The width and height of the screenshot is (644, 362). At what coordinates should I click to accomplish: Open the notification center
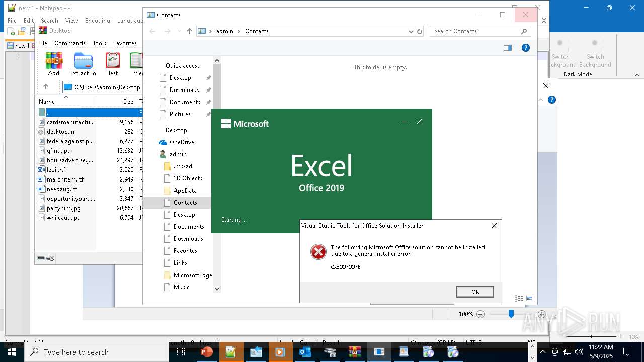point(627,352)
